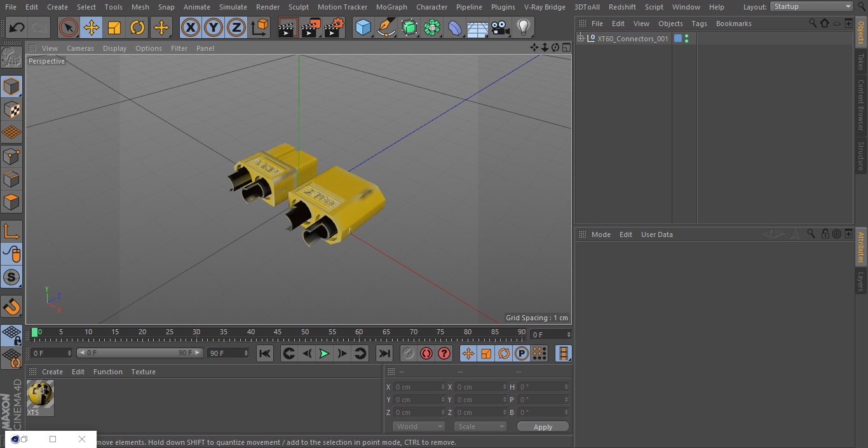This screenshot has width=868, height=448.
Task: Add a Floor environment object
Action: (x=478, y=27)
